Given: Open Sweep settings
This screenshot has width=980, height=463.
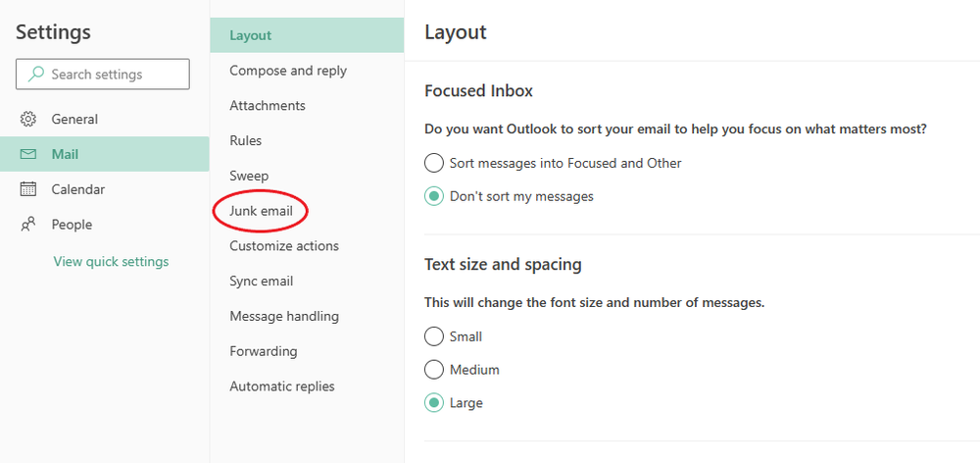Looking at the screenshot, I should 249,176.
